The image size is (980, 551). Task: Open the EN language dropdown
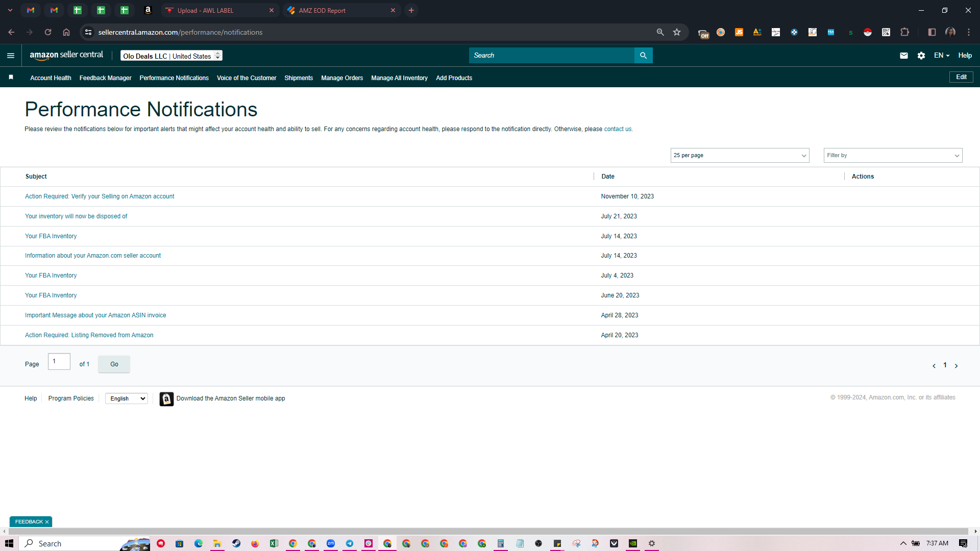942,56
